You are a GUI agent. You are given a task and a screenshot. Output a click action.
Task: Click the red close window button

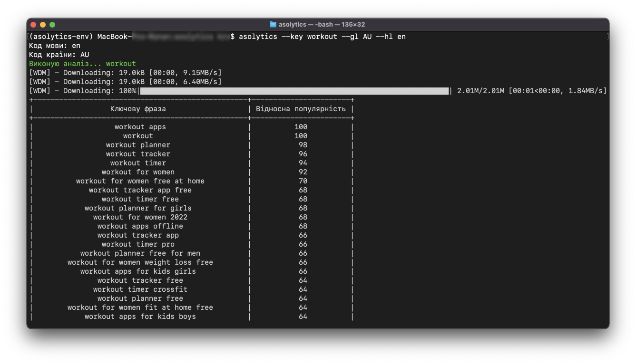click(33, 25)
